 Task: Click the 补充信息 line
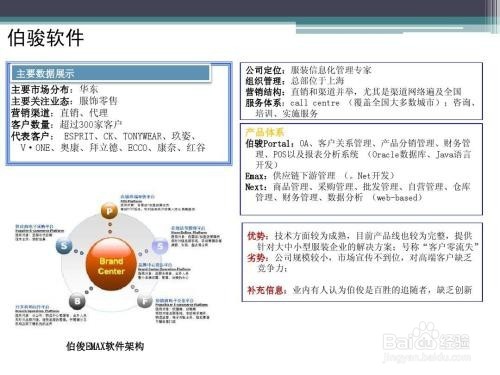click(360, 290)
